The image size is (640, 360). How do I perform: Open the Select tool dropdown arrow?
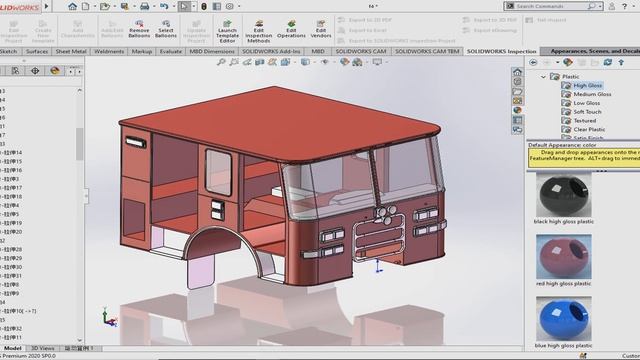(193, 6)
